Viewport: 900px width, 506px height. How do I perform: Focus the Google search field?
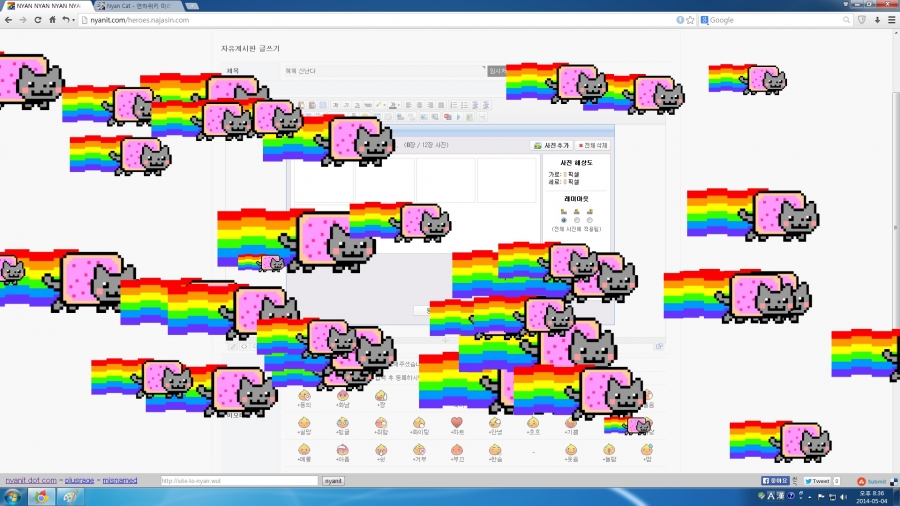[x=775, y=20]
